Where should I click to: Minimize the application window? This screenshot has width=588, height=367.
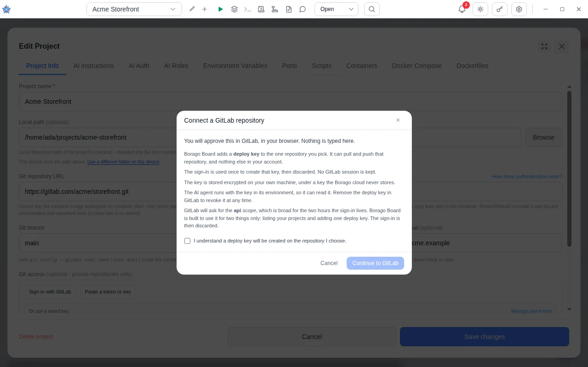(x=546, y=9)
